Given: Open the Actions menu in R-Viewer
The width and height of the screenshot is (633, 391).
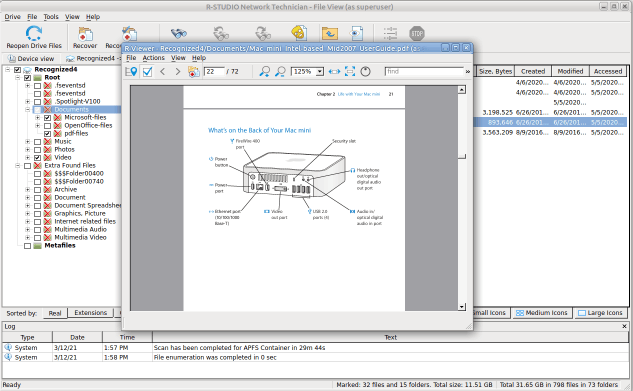Looking at the screenshot, I should click(153, 58).
